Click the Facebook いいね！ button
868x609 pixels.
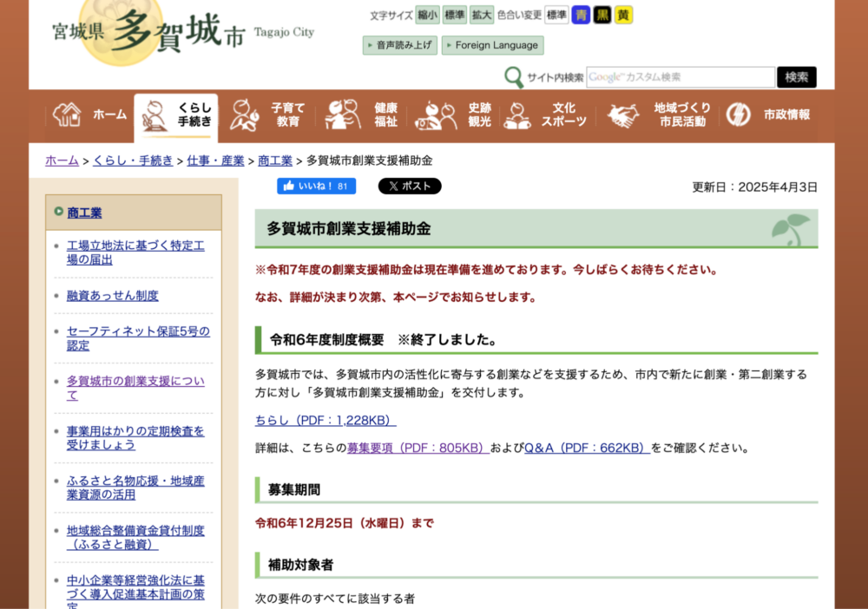coord(316,186)
